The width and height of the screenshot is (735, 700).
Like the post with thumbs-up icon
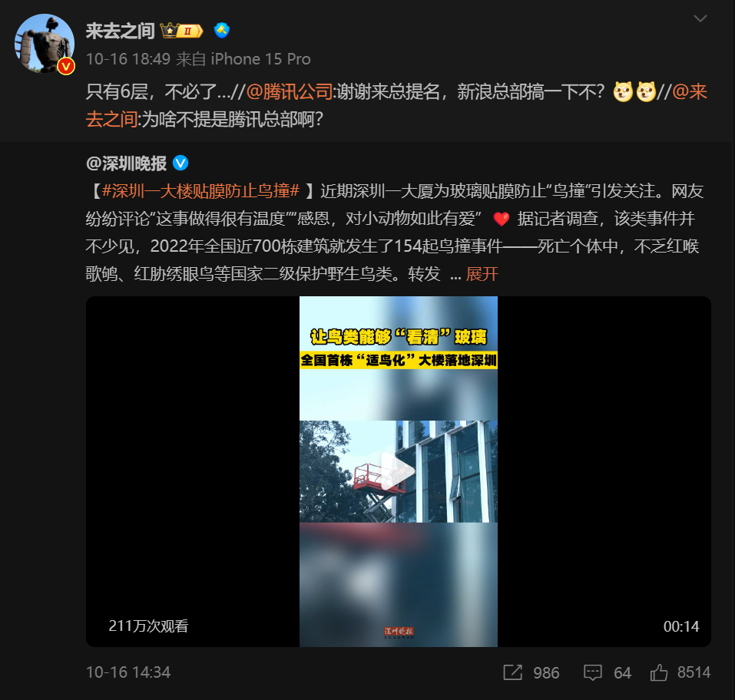coord(659,672)
